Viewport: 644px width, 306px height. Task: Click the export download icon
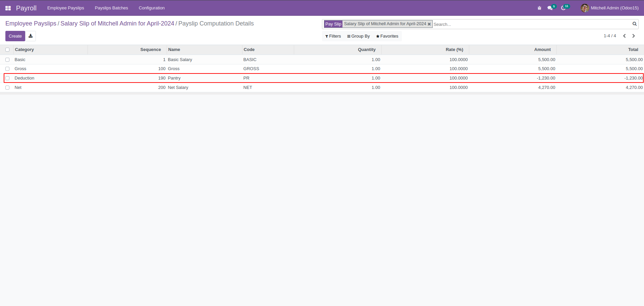(31, 36)
